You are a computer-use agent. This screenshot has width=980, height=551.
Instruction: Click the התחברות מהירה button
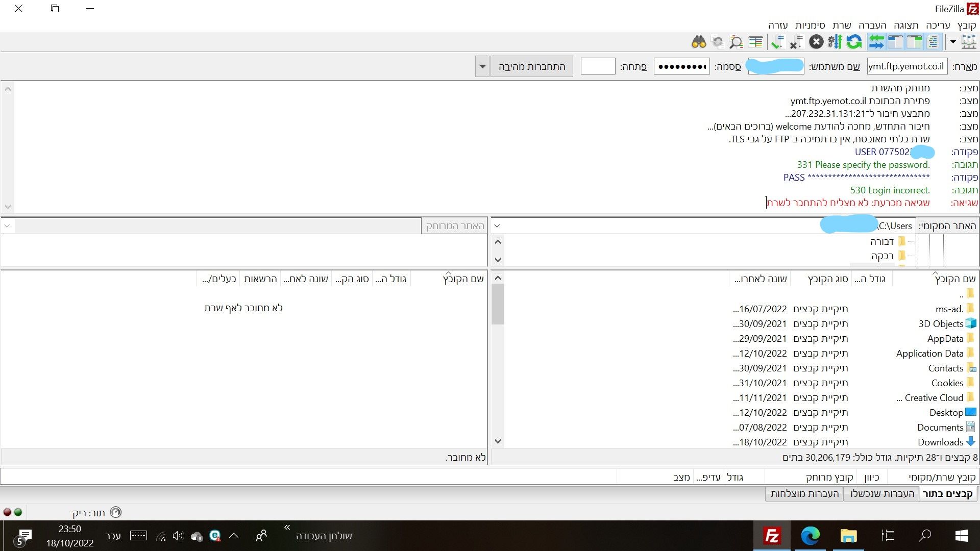531,66
